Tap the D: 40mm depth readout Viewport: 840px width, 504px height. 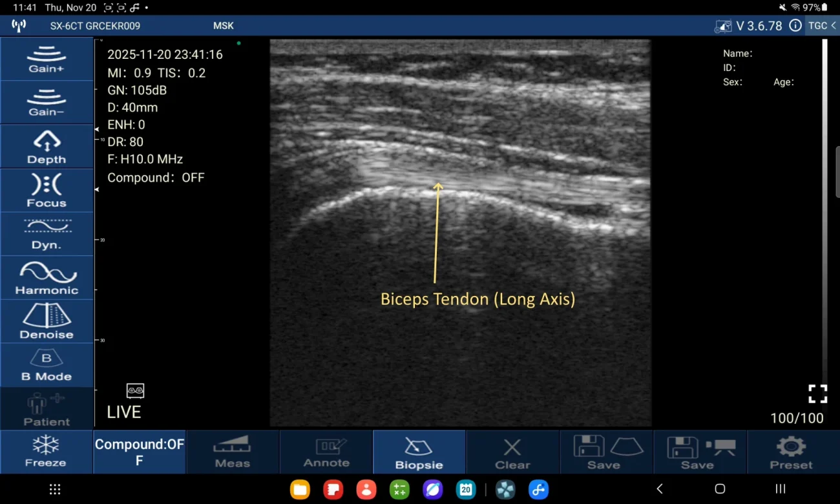(x=132, y=107)
